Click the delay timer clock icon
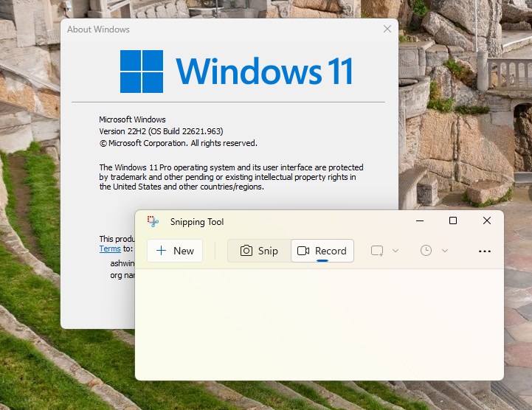 pos(426,251)
